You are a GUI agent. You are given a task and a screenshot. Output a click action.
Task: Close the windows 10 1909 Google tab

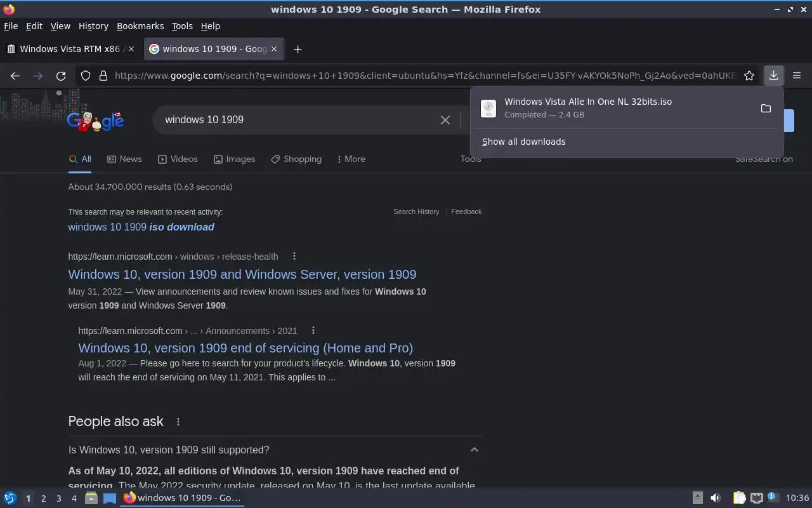click(x=274, y=49)
